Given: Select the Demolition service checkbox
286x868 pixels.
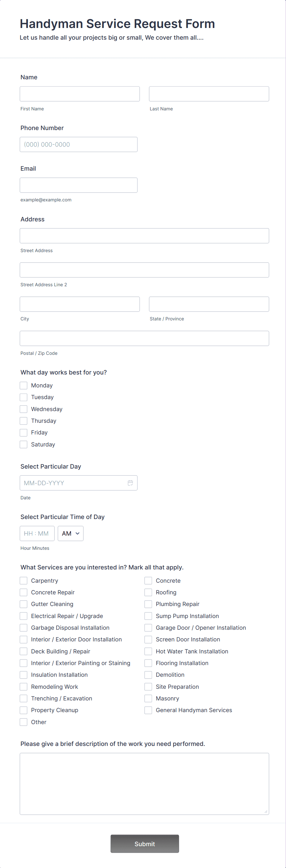Looking at the screenshot, I should pos(148,675).
